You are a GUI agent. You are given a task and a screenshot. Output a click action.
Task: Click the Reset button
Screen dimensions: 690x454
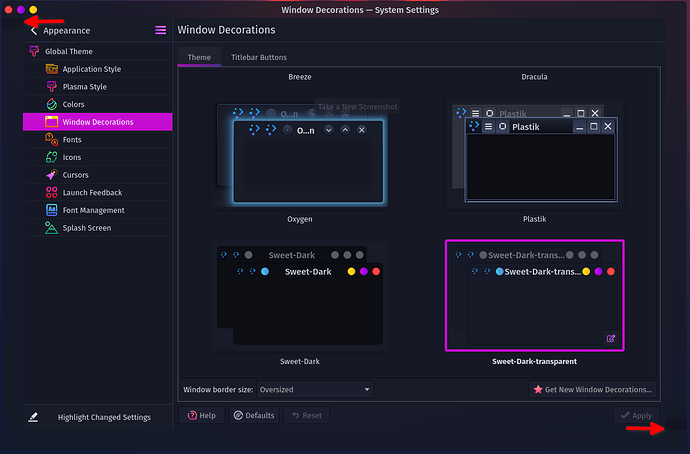pyautogui.click(x=306, y=415)
